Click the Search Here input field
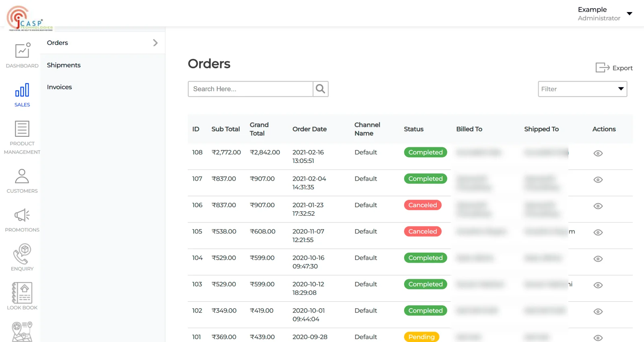 pos(250,89)
